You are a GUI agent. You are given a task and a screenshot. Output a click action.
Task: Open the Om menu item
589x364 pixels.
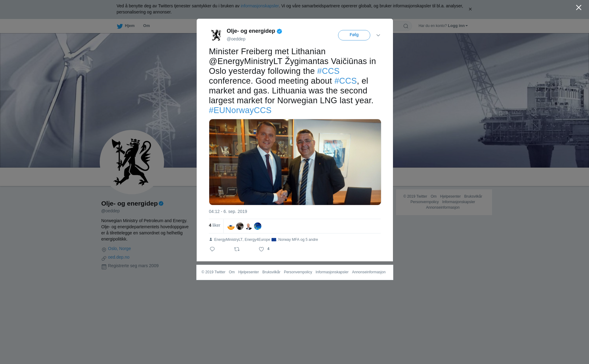pos(146,26)
